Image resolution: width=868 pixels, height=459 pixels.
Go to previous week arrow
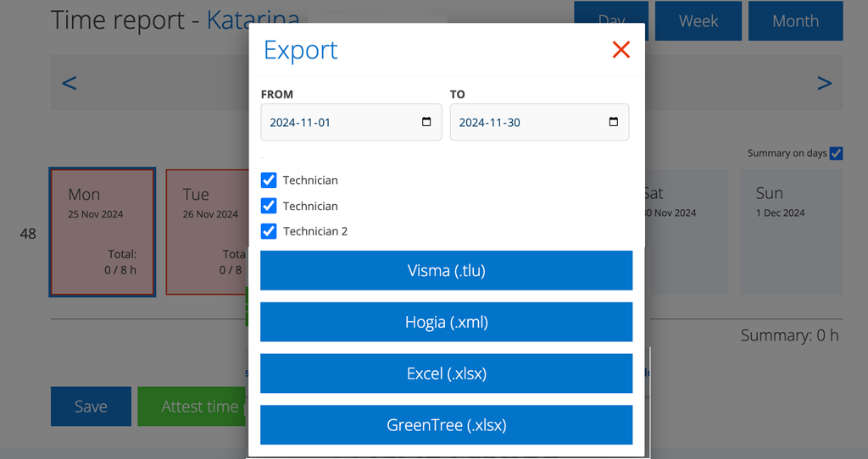[x=70, y=83]
